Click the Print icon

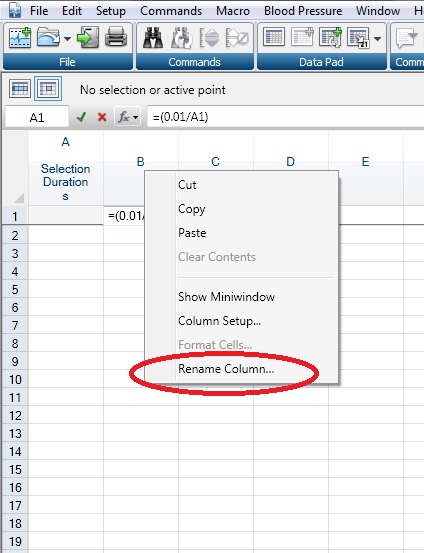[x=116, y=37]
